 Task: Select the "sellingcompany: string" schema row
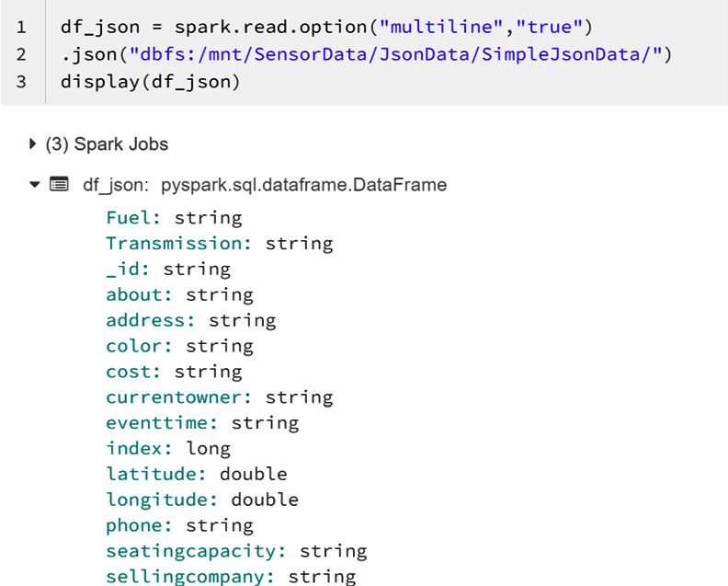point(231,576)
